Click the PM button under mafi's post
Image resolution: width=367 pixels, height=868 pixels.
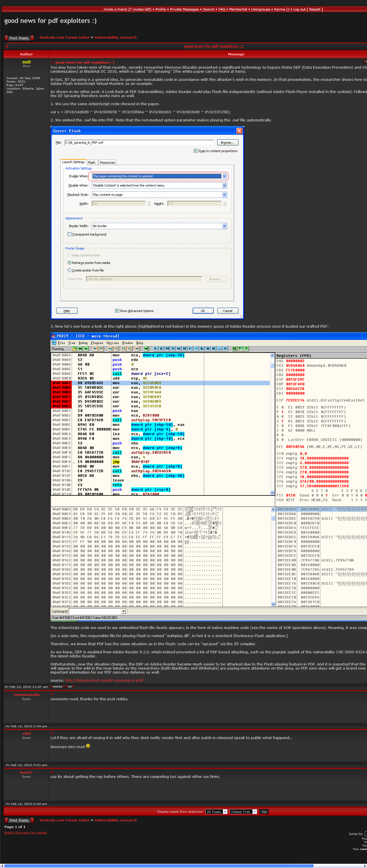click(70, 686)
